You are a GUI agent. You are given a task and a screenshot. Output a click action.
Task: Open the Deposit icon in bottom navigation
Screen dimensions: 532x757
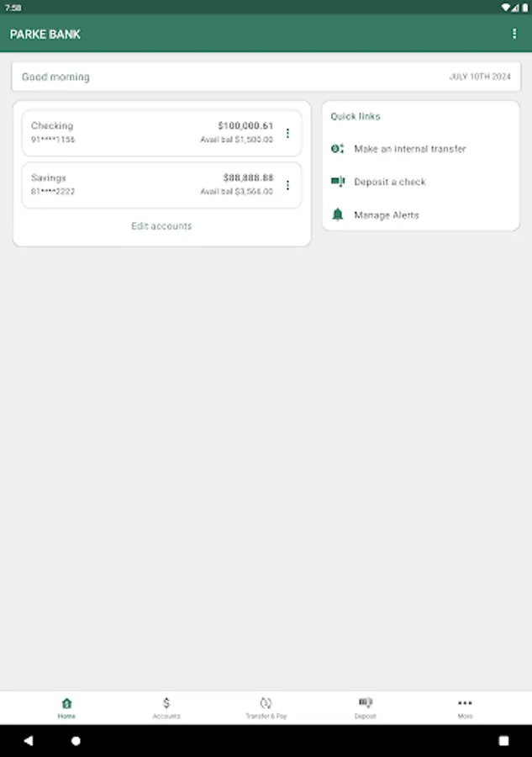click(366, 703)
